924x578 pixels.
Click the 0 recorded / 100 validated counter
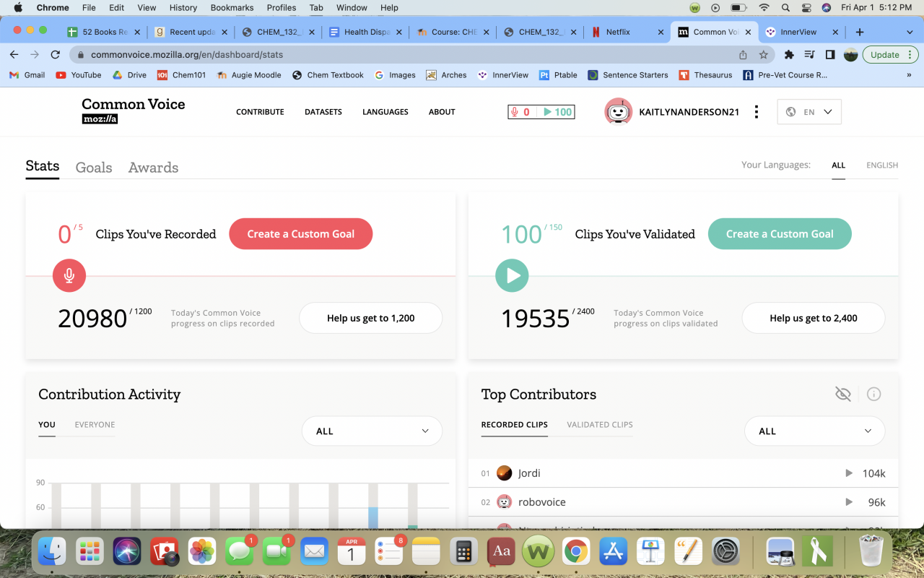(x=541, y=112)
